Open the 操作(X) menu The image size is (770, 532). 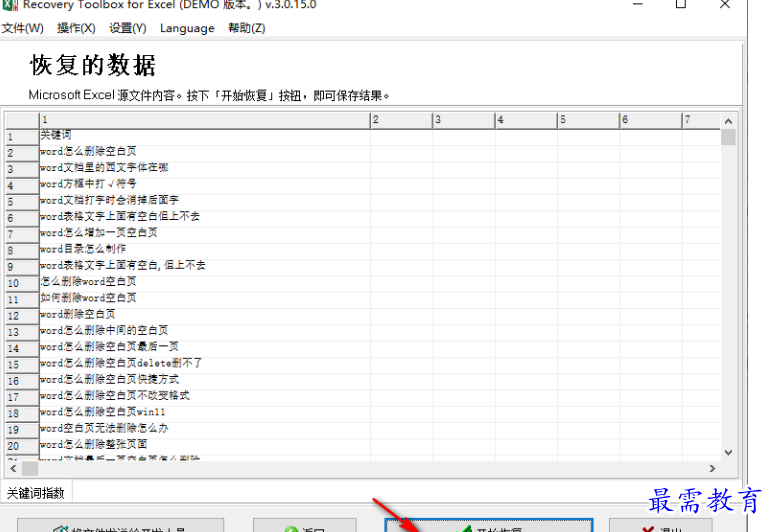[x=76, y=28]
